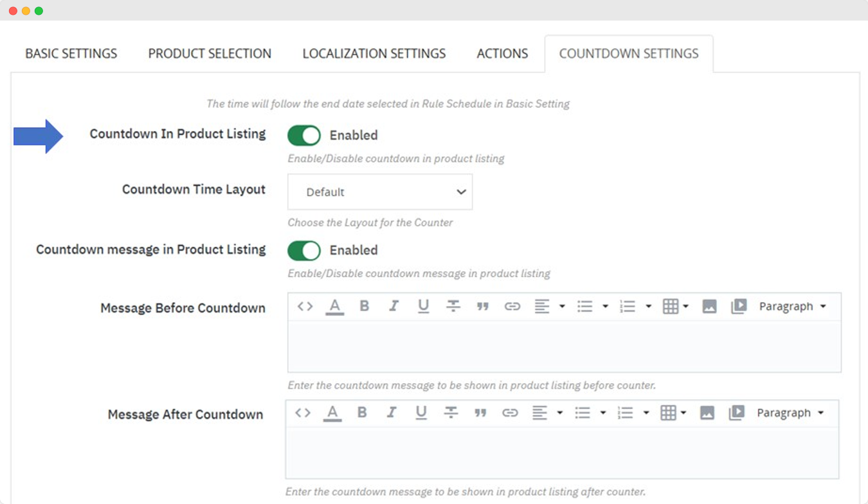The height and width of the screenshot is (504, 868).
Task: Toggle code view in Message Before Countdown editor
Action: point(305,307)
